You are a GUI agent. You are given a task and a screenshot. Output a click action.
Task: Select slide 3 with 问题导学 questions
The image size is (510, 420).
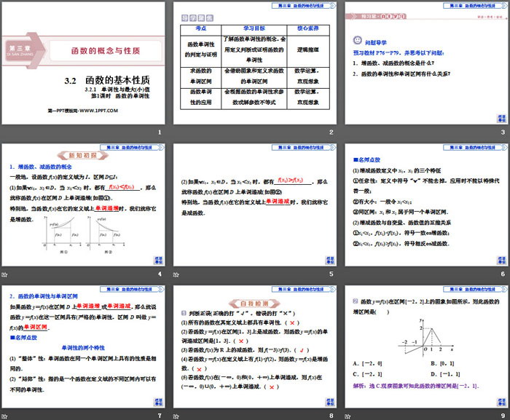pyautogui.click(x=424, y=64)
